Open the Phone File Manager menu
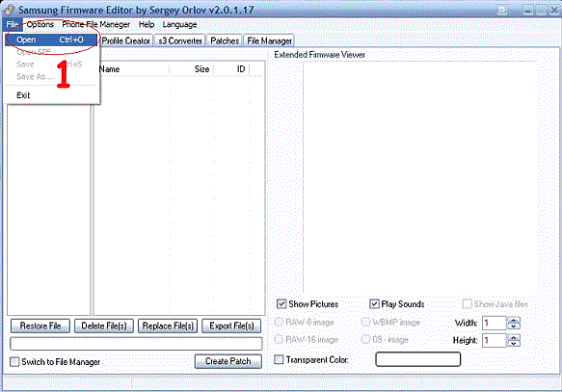Viewport: 562px width, 392px height. point(96,24)
